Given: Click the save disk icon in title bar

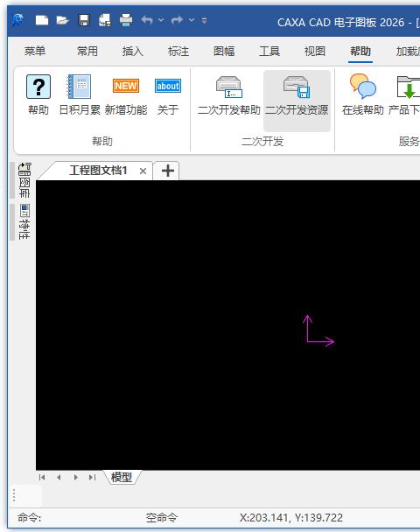Looking at the screenshot, I should [84, 20].
